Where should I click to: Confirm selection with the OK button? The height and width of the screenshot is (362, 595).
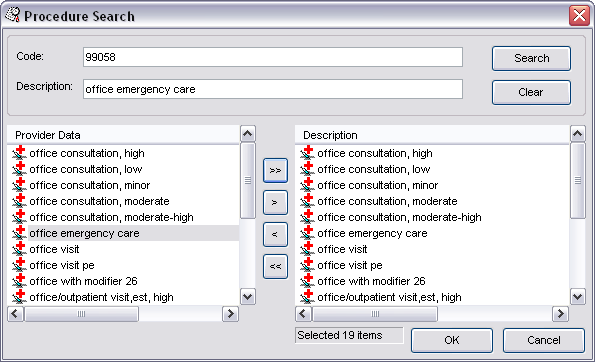point(452,340)
